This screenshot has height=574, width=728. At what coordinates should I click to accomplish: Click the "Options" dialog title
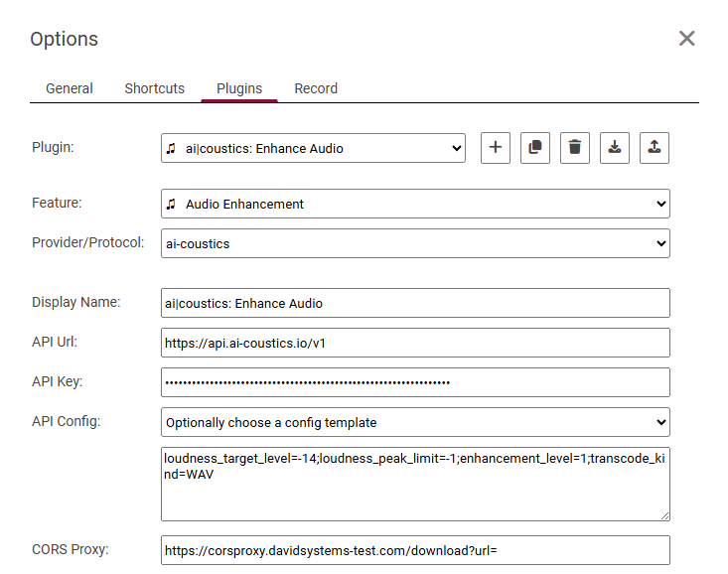(x=65, y=39)
